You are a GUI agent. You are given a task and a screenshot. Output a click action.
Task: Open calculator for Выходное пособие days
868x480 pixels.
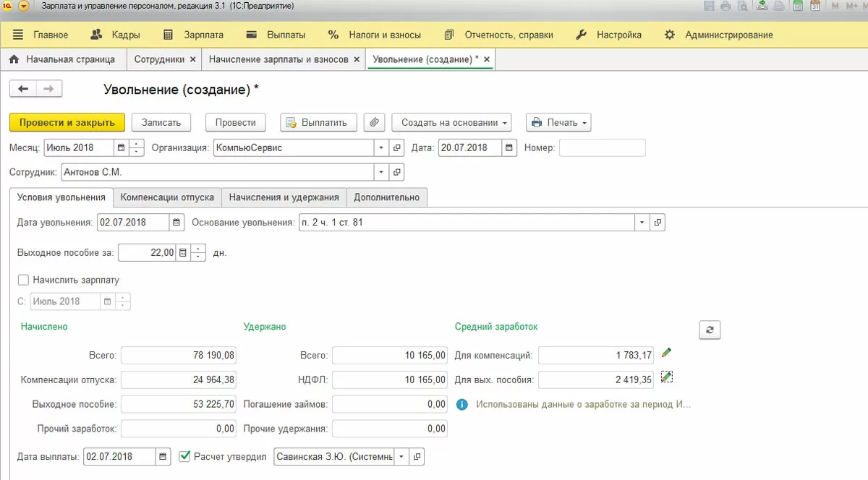(x=183, y=253)
